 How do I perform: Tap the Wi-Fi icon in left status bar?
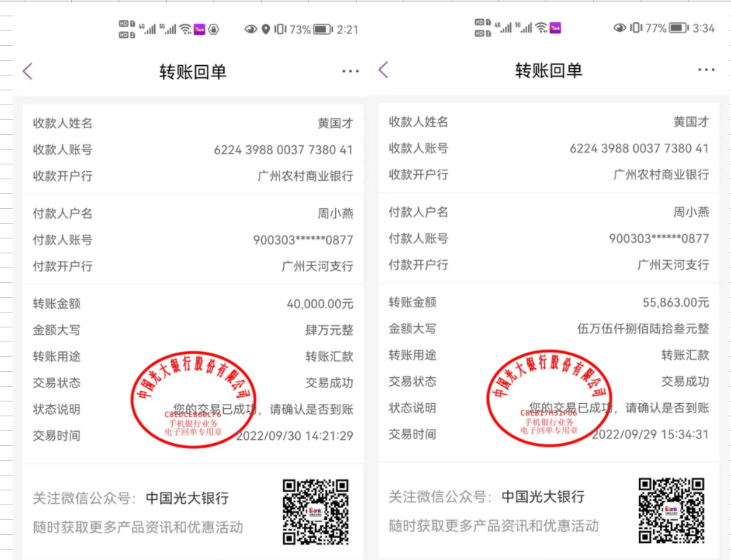coord(185,30)
